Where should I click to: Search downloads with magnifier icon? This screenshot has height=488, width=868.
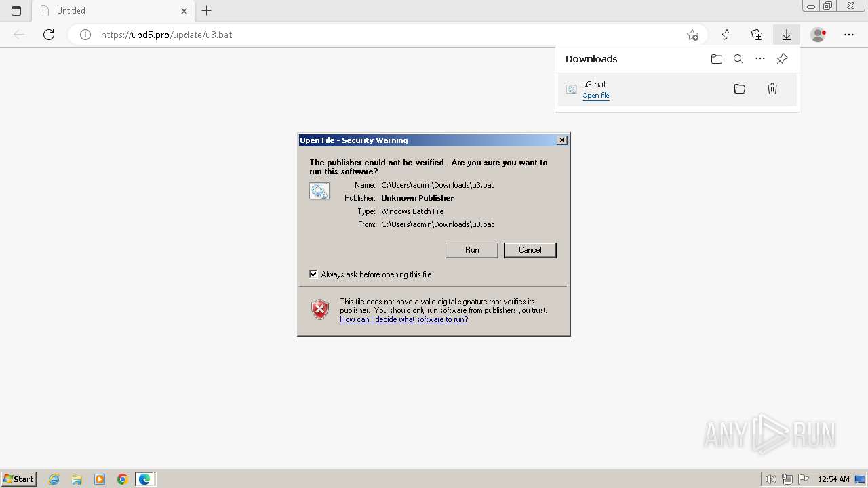tap(738, 59)
